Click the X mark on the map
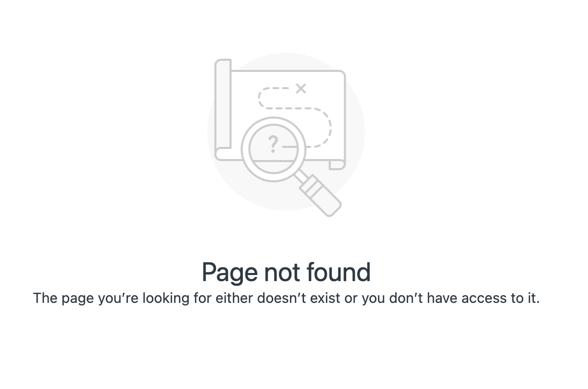The height and width of the screenshot is (389, 588). [301, 89]
